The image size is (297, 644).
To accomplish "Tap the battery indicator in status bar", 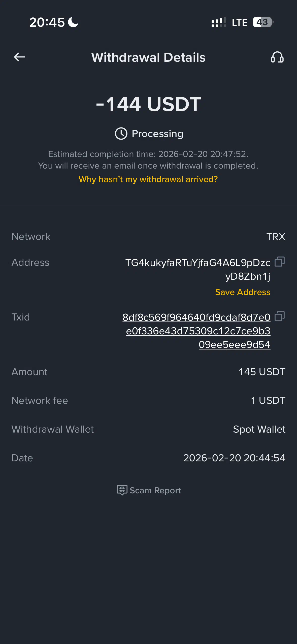I will [263, 22].
